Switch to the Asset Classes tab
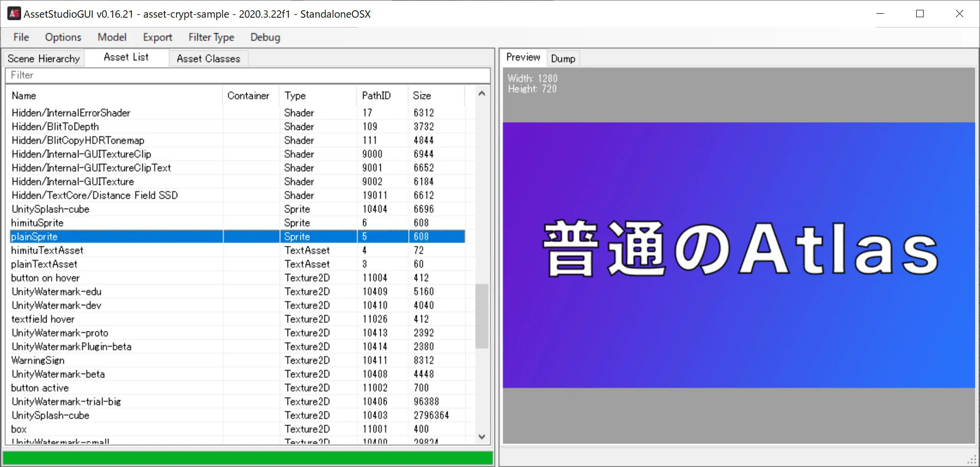The image size is (980, 467). click(209, 58)
